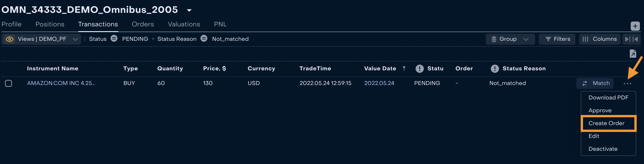Click the collapse panel arrows icon
644x164 pixels.
pos(631,39)
